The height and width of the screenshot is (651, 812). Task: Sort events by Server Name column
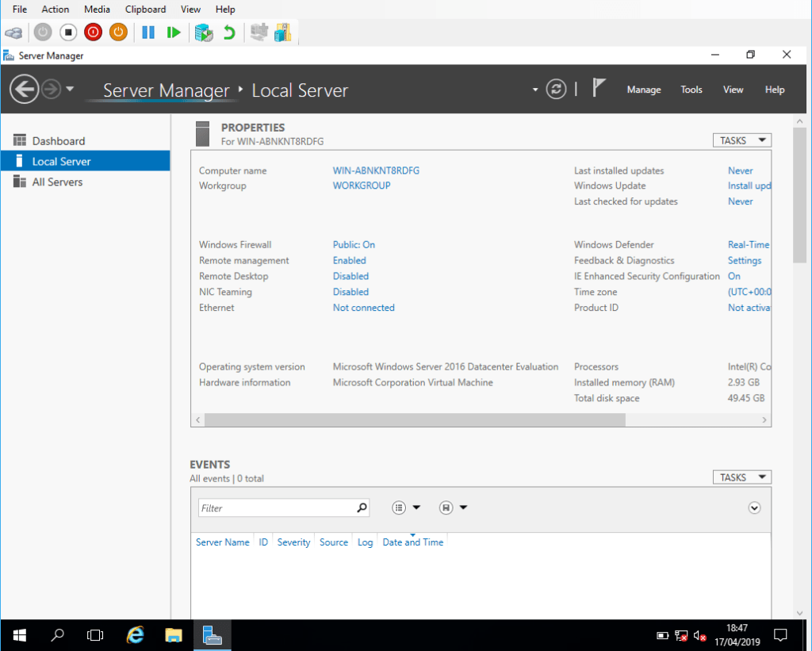coord(223,542)
